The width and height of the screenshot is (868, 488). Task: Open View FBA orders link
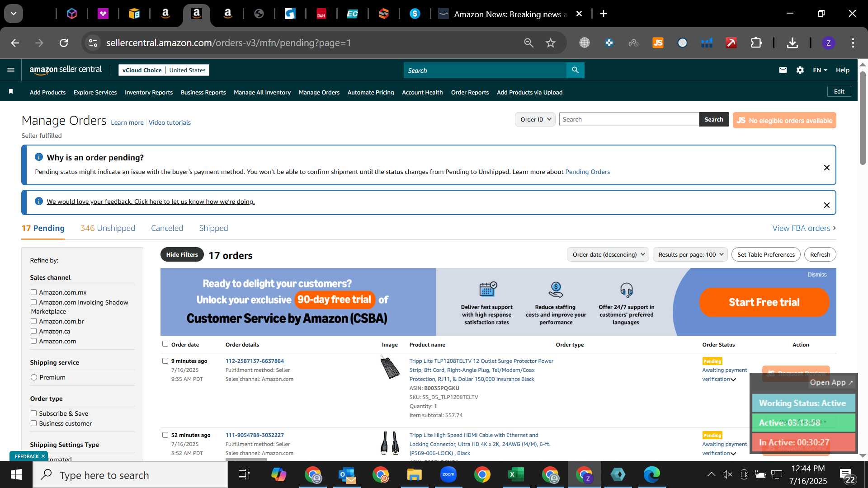click(804, 228)
